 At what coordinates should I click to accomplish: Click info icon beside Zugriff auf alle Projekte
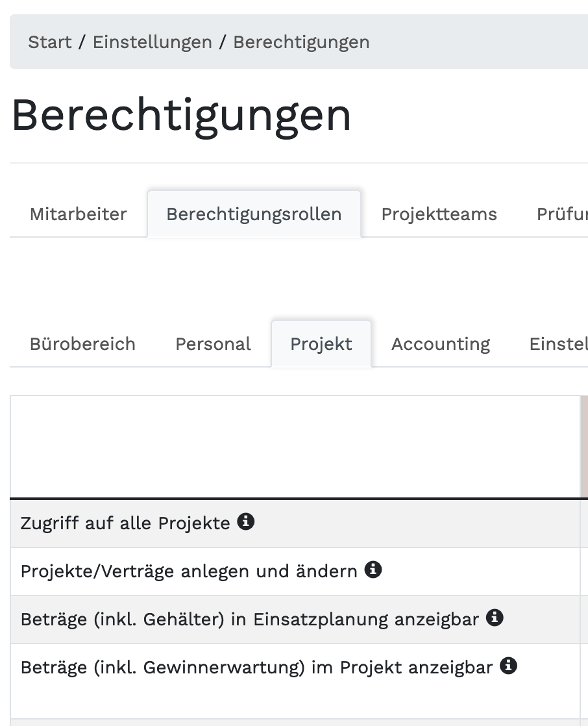245,521
